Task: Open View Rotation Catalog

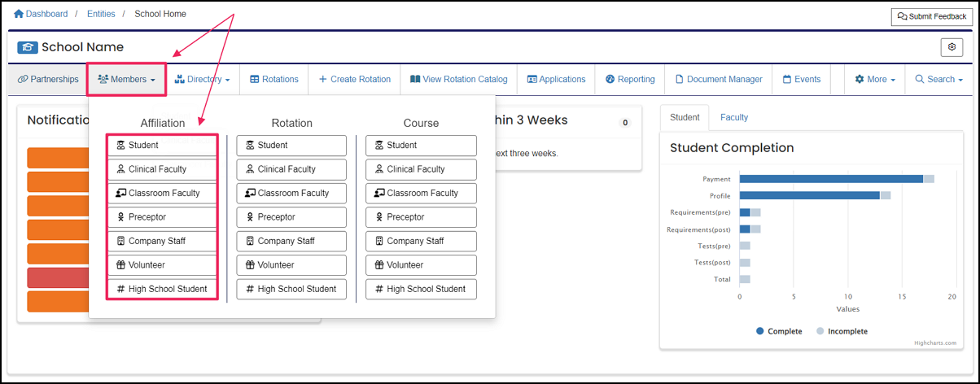Action: (459, 79)
